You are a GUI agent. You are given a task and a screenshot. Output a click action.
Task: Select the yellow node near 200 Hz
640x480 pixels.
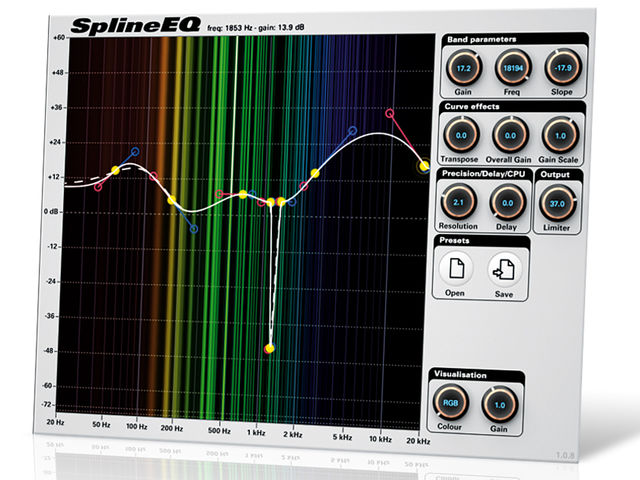pyautogui.click(x=172, y=200)
